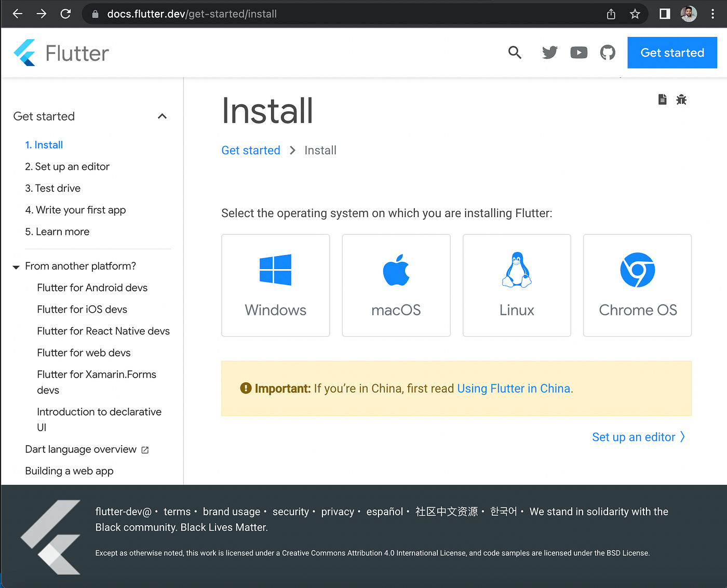Click the Get started button

672,52
